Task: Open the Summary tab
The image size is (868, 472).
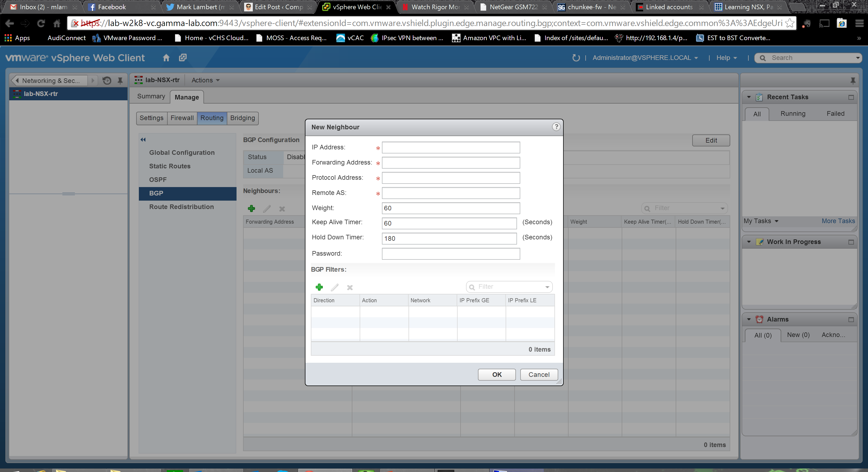Action: point(151,96)
